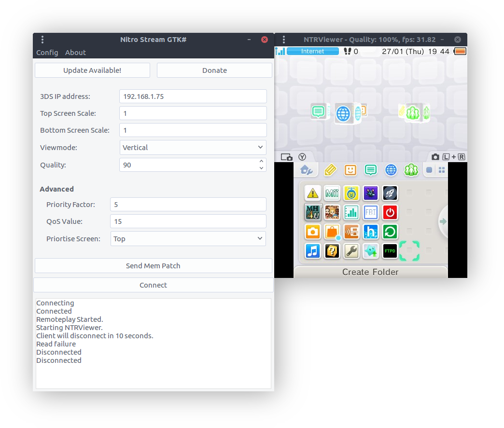This screenshot has height=428, width=504.
Task: Open the About menu
Action: pyautogui.click(x=75, y=53)
